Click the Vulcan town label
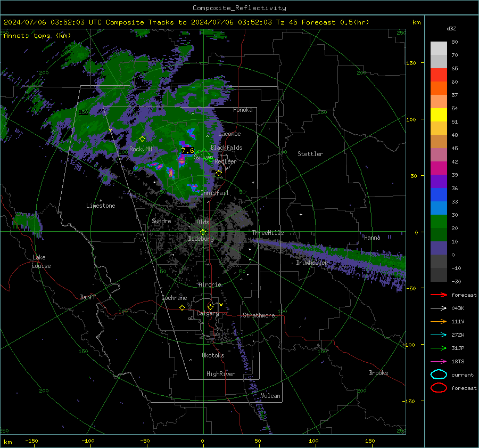Screen dimensions: 479x448 tap(270, 396)
